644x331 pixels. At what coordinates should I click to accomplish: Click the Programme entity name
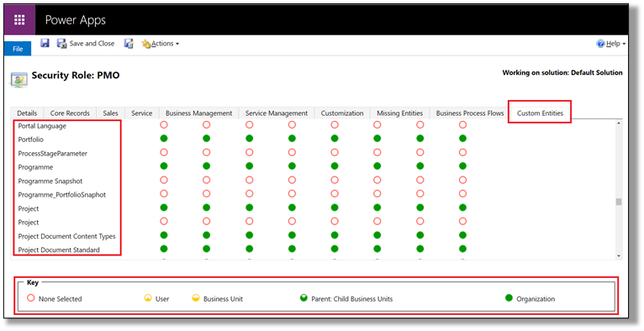(x=35, y=167)
